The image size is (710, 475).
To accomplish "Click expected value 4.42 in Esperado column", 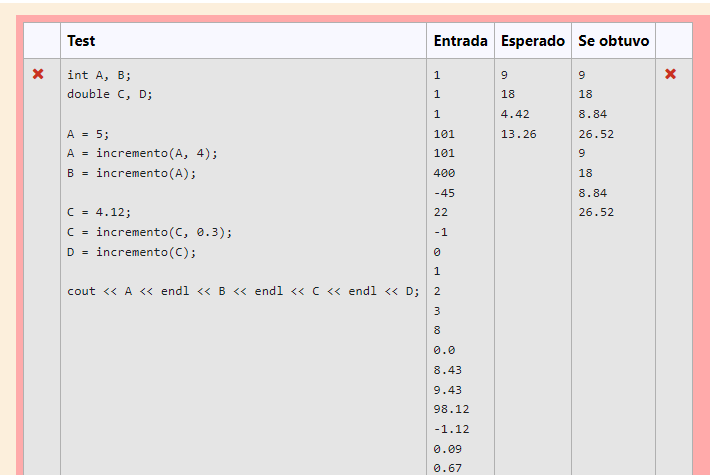I will tap(515, 114).
